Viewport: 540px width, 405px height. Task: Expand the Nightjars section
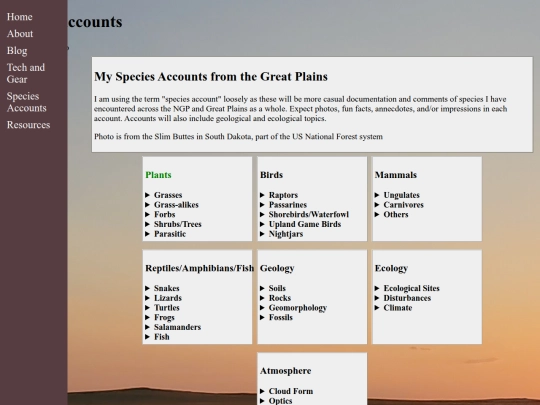[x=282, y=234]
